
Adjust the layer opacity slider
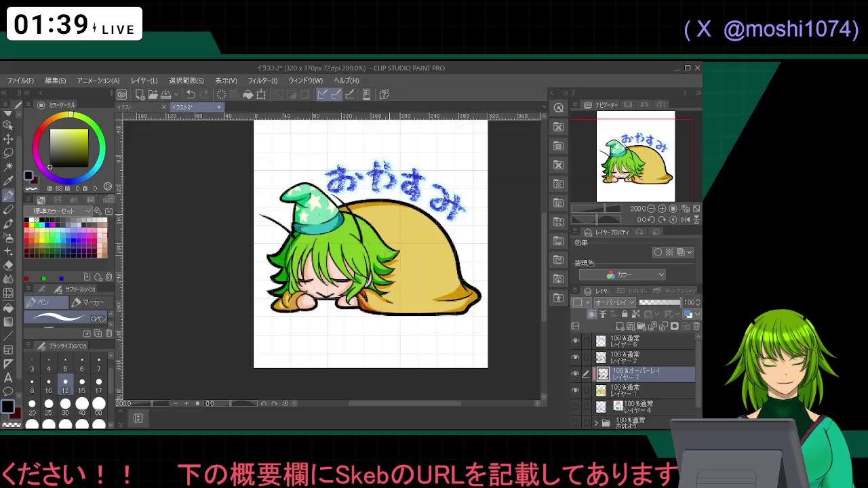click(660, 302)
